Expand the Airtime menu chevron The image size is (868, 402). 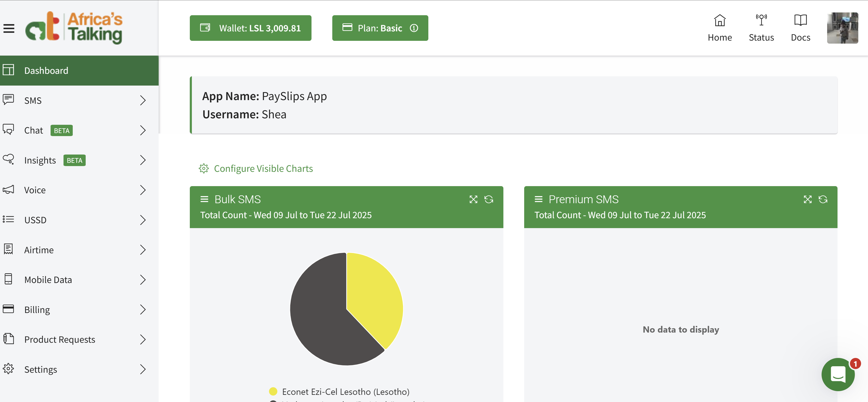[143, 250]
